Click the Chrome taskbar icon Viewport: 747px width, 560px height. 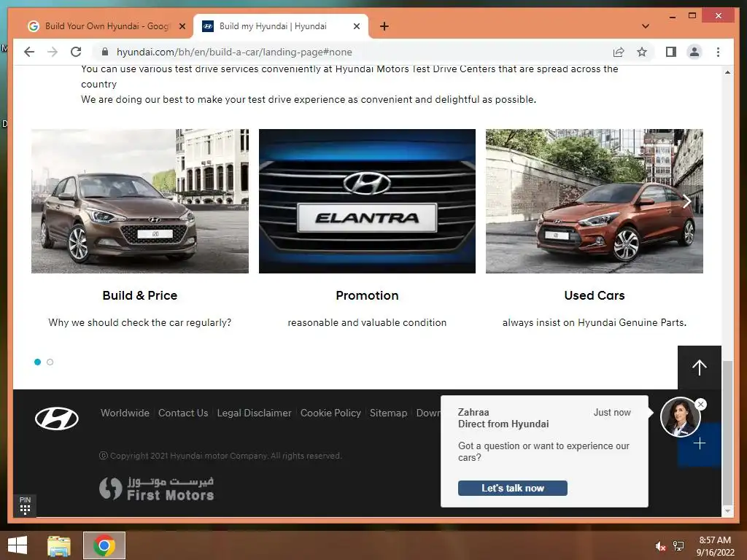pyautogui.click(x=104, y=545)
